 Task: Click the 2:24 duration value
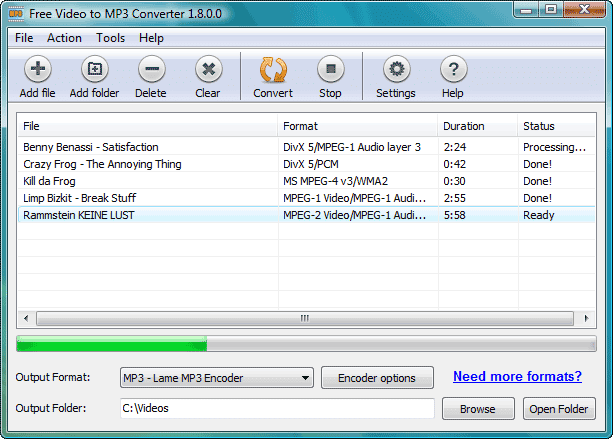(x=455, y=147)
